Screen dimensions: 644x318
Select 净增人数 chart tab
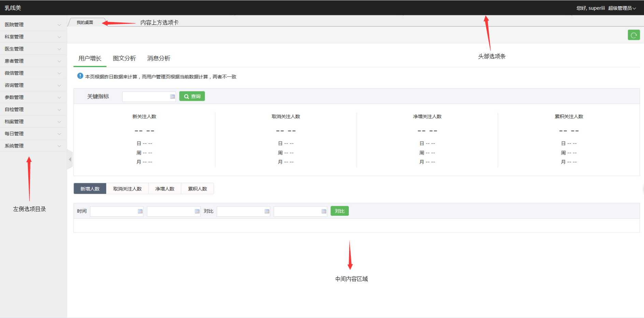165,189
